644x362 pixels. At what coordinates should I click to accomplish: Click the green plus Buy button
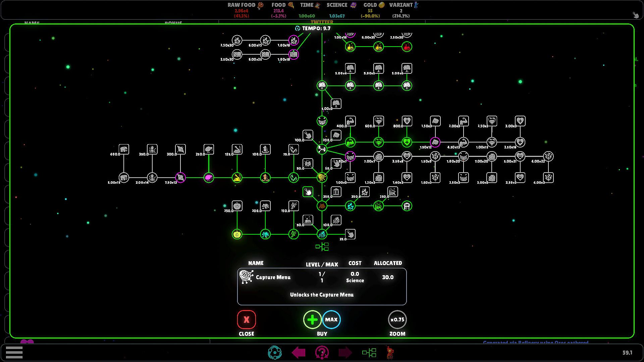(312, 320)
